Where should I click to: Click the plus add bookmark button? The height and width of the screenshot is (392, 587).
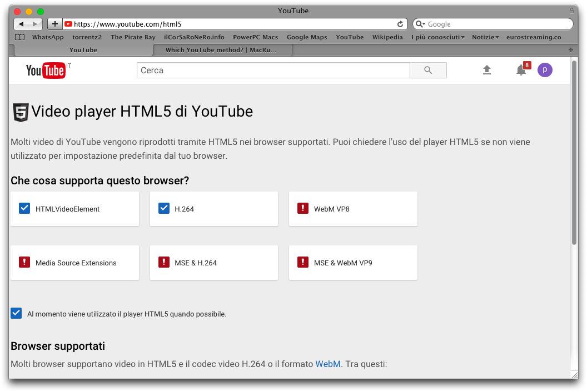coord(55,24)
